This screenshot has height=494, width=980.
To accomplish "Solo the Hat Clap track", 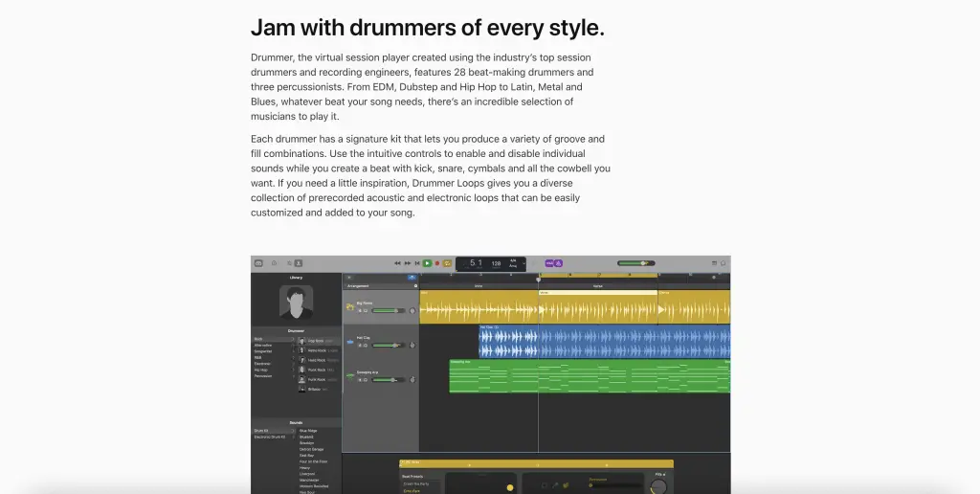I will click(366, 346).
